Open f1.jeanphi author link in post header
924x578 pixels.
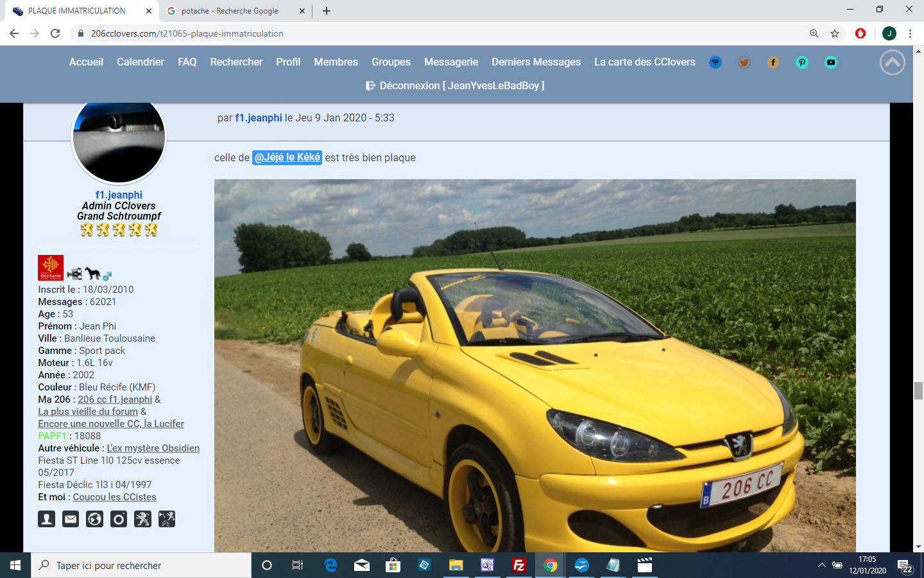point(259,118)
